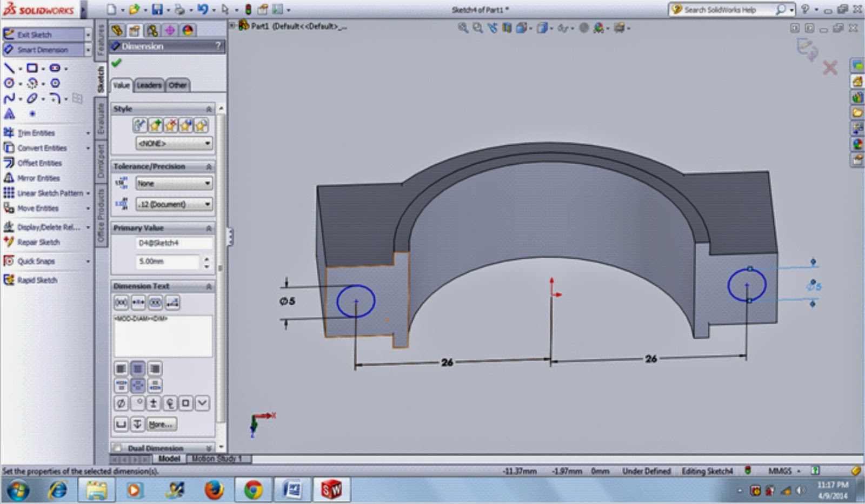Open the Tolerance type dropdown showing None

[173, 183]
